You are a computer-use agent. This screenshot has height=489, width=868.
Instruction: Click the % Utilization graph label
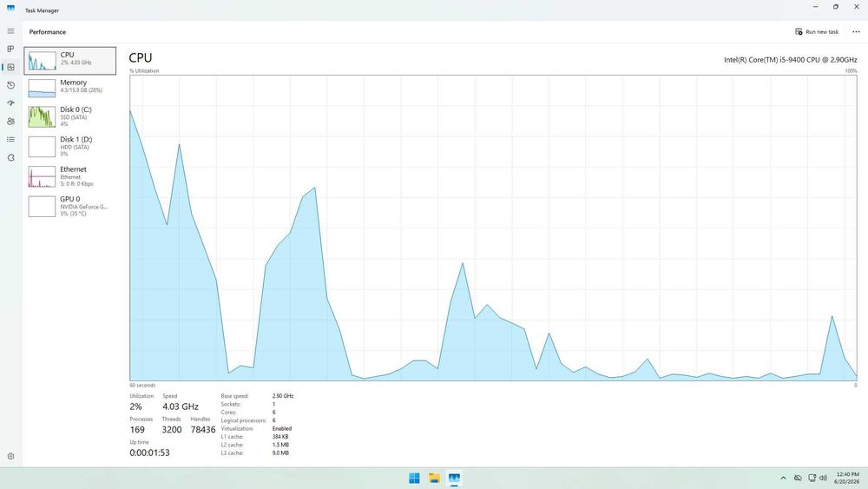pyautogui.click(x=144, y=71)
